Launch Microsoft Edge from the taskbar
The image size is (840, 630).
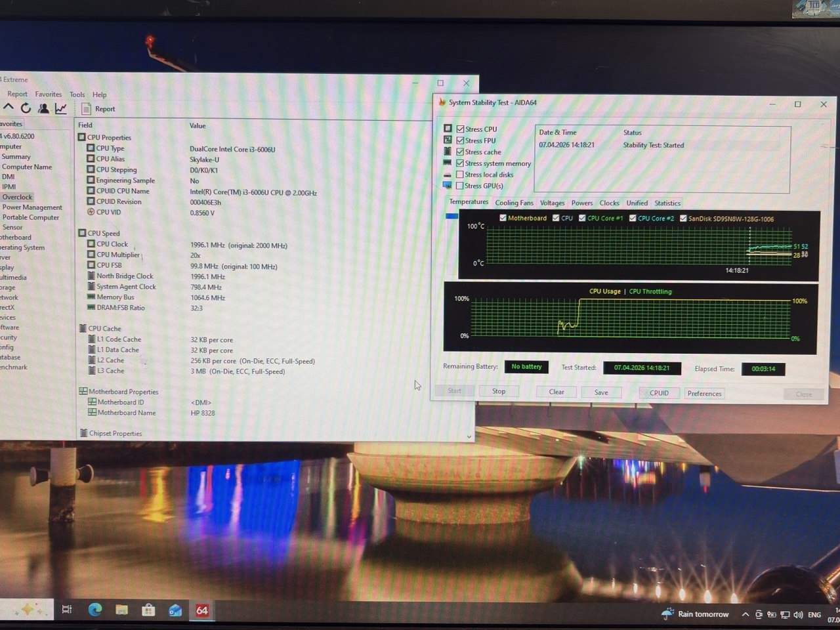(x=95, y=610)
